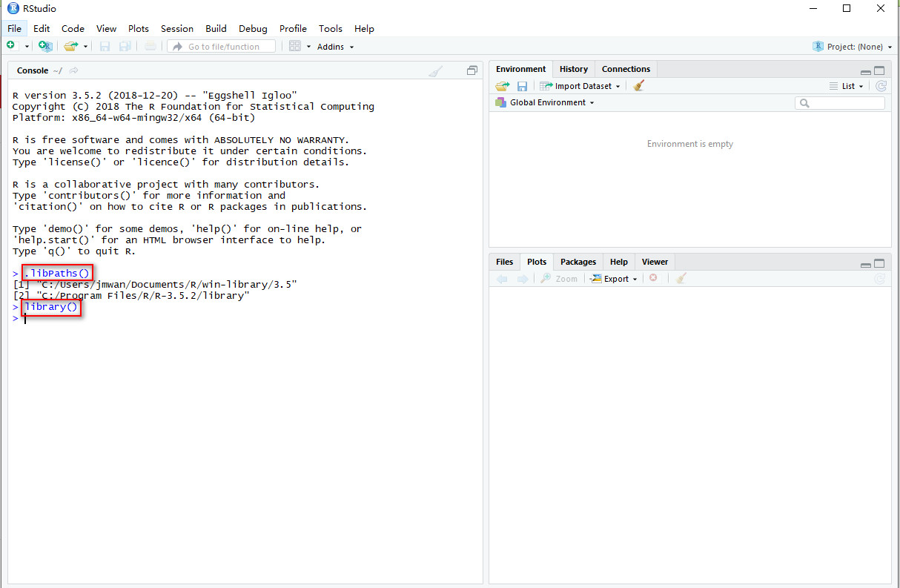Open the Edit menu
900x588 pixels.
click(42, 28)
